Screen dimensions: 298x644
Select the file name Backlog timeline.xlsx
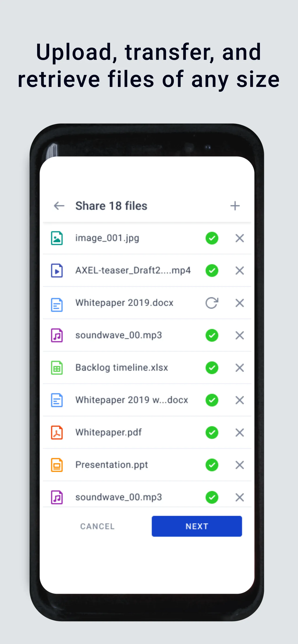(x=122, y=367)
